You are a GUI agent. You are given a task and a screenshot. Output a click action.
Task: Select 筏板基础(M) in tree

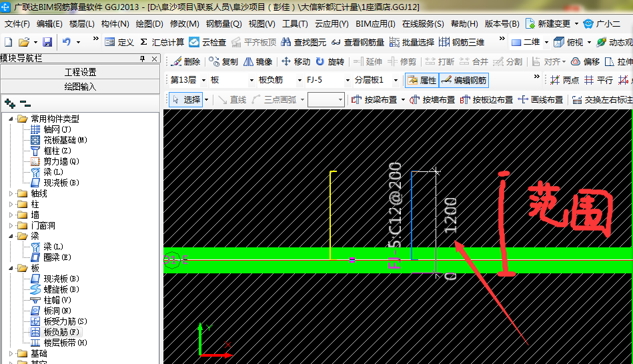click(x=65, y=140)
